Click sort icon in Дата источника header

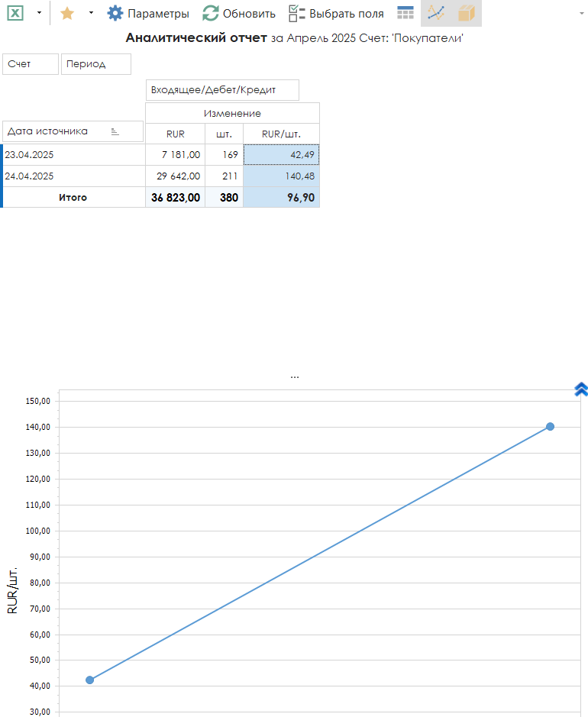115,131
